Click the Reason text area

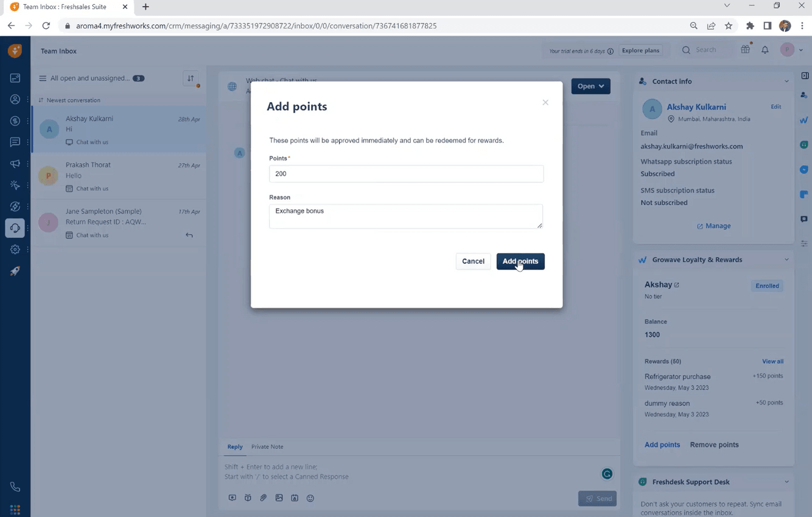[x=406, y=216]
